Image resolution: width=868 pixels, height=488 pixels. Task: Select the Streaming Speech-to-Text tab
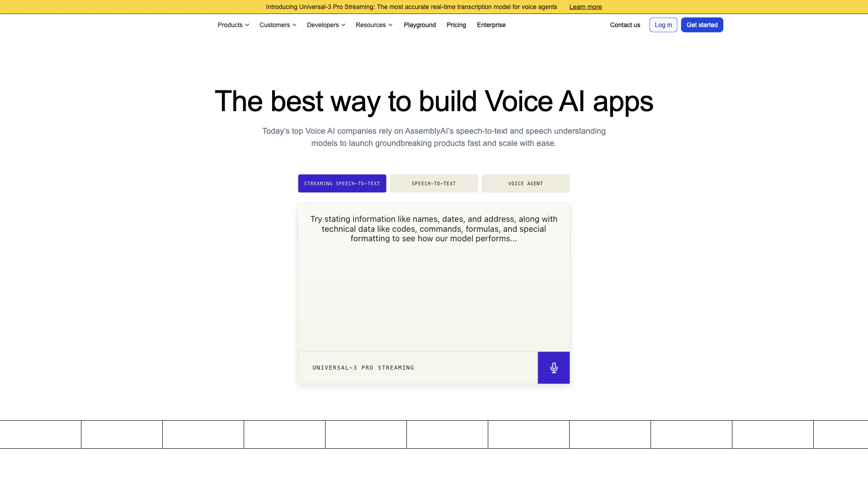[342, 183]
